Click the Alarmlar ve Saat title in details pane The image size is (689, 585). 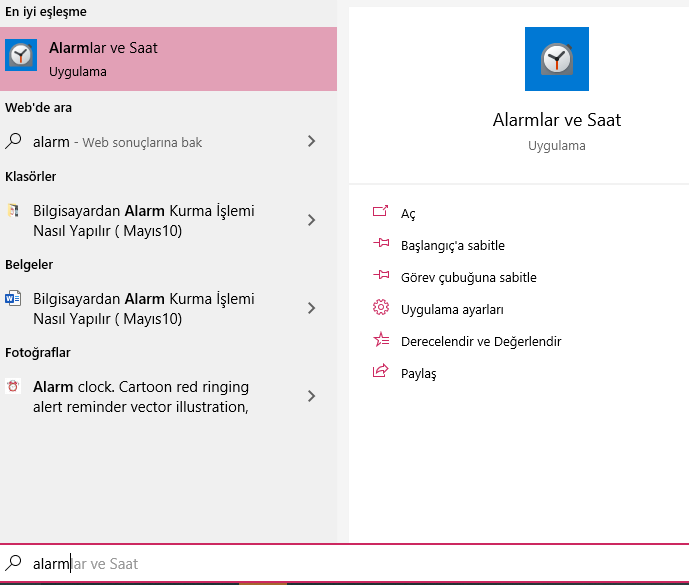click(556, 120)
